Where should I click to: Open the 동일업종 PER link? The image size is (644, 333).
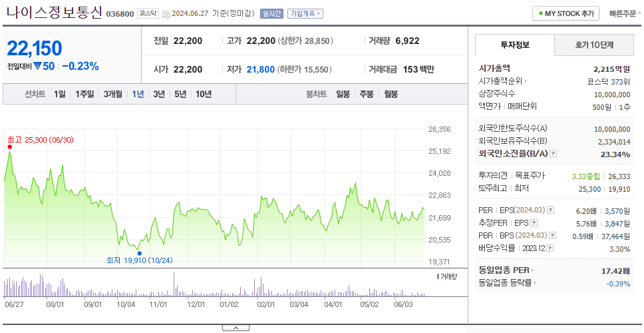506,270
